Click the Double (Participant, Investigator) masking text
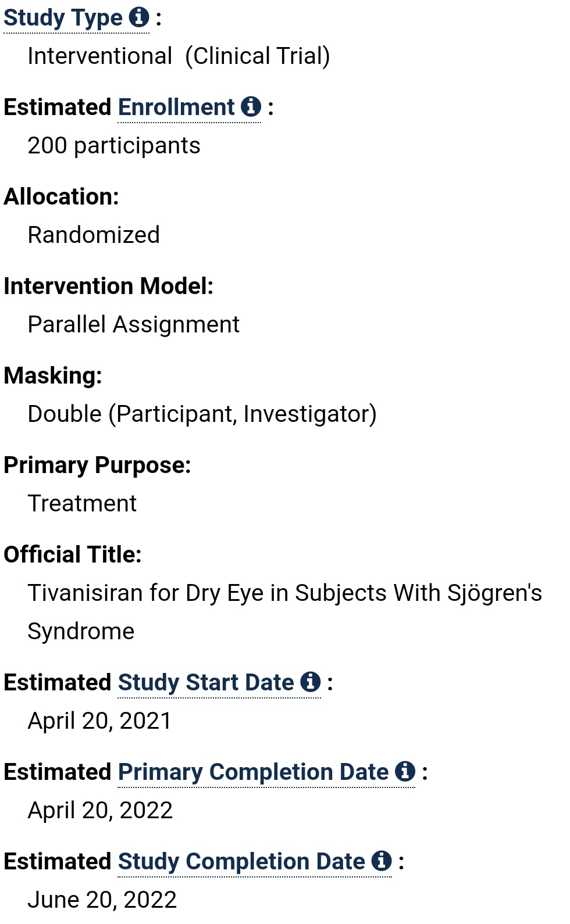This screenshot has height=924, width=570. coord(202,414)
